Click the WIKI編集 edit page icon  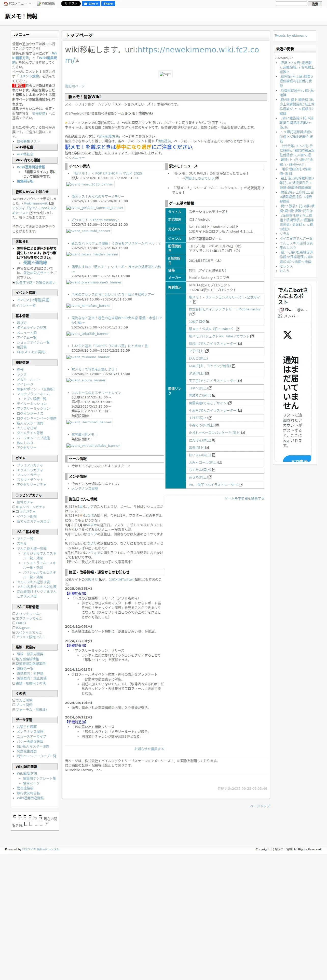[x=39, y=3]
